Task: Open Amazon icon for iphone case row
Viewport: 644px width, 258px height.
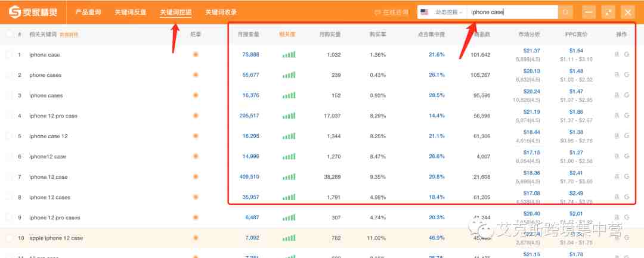Action: 617,55
